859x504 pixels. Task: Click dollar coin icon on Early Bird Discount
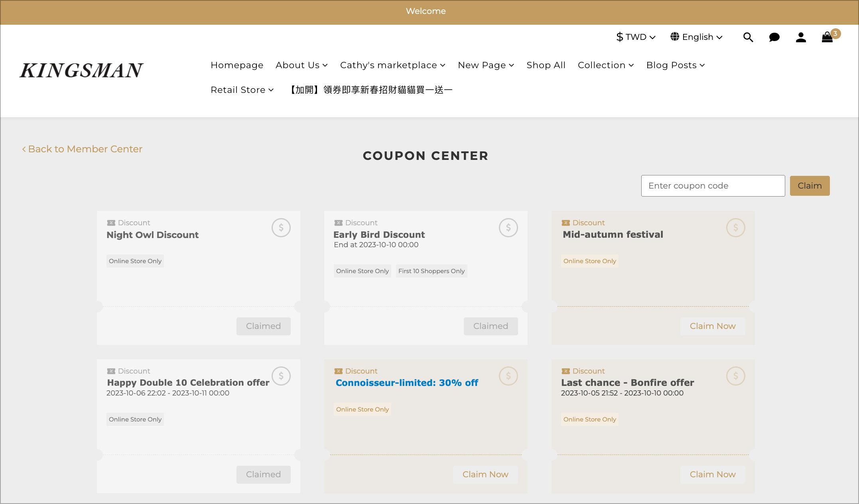(x=508, y=228)
